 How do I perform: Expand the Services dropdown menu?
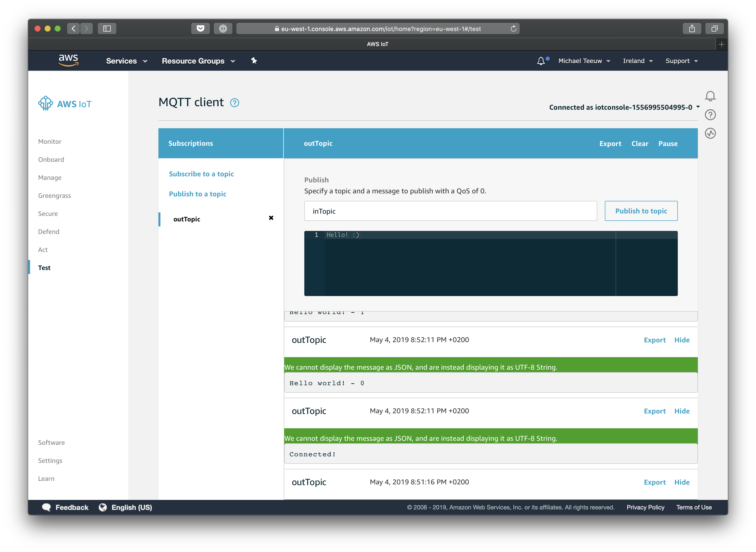[126, 61]
